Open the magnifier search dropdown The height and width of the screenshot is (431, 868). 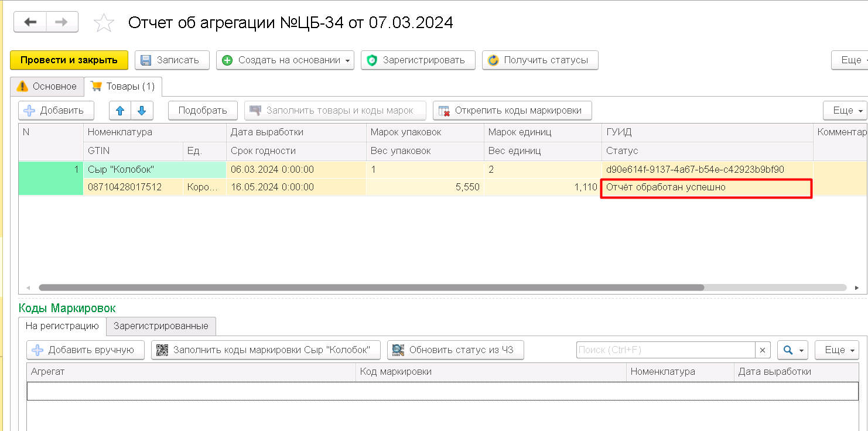tap(792, 350)
